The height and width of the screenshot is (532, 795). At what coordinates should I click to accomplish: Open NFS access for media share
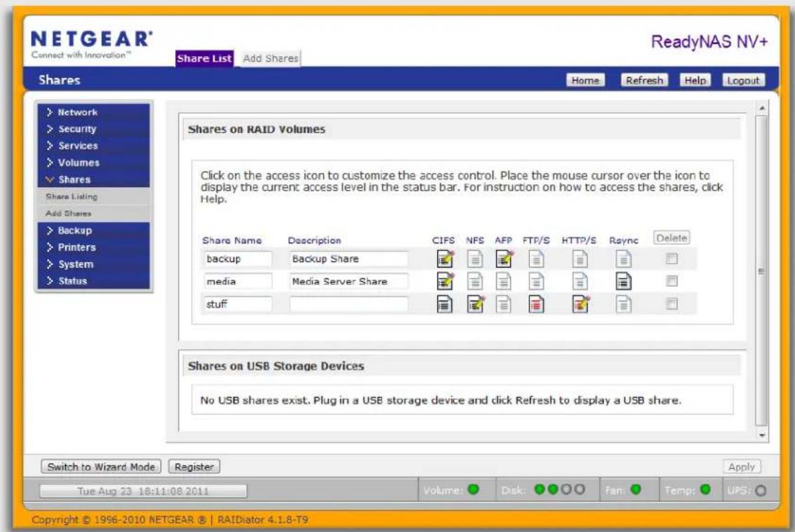pos(475,281)
